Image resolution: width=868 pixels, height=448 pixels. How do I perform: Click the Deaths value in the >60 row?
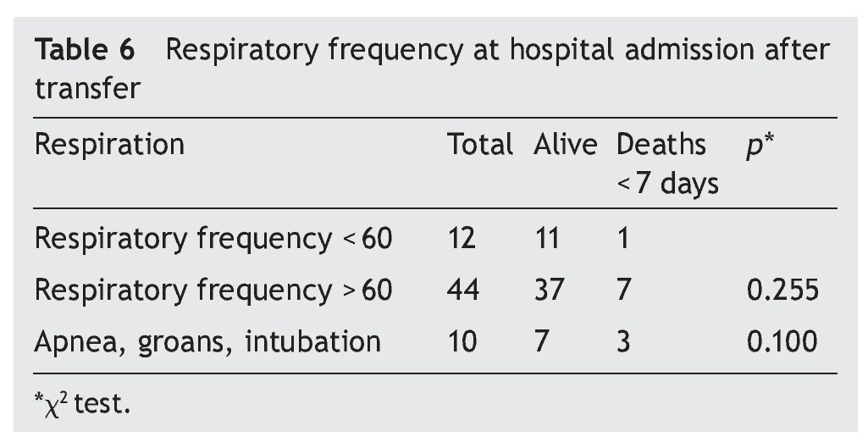[x=624, y=290]
